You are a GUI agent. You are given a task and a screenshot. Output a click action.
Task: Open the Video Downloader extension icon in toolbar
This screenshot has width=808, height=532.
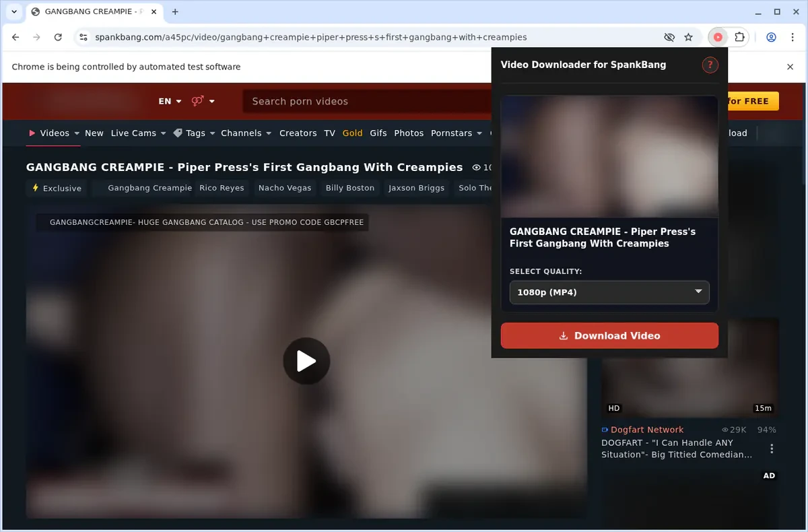click(x=718, y=38)
